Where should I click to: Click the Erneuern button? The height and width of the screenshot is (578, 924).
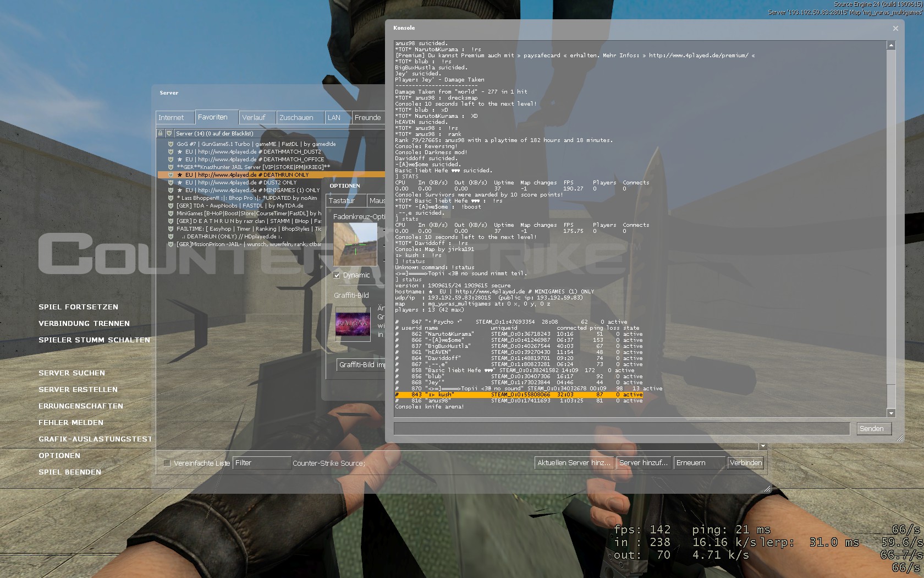pos(700,463)
